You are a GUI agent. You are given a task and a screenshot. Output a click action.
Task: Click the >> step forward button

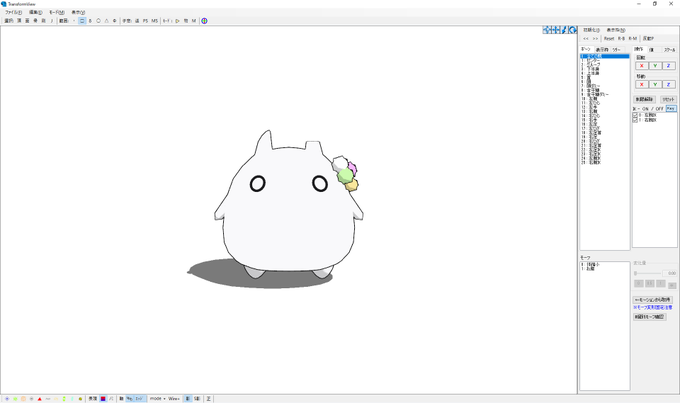[x=595, y=39]
